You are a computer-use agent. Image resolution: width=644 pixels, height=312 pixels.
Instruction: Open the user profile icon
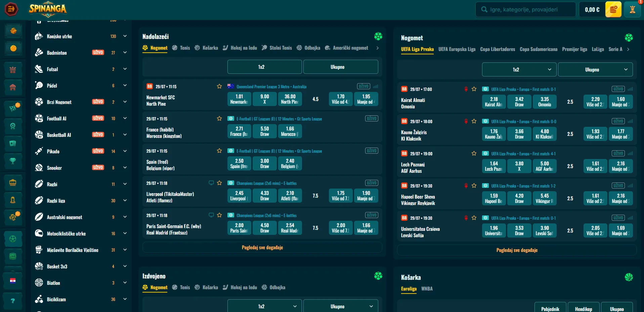632,9
